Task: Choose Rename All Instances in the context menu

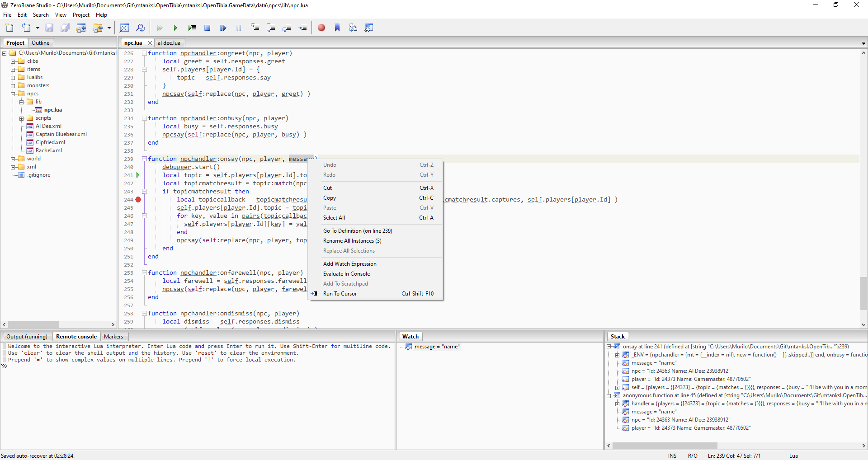Action: [x=352, y=241]
